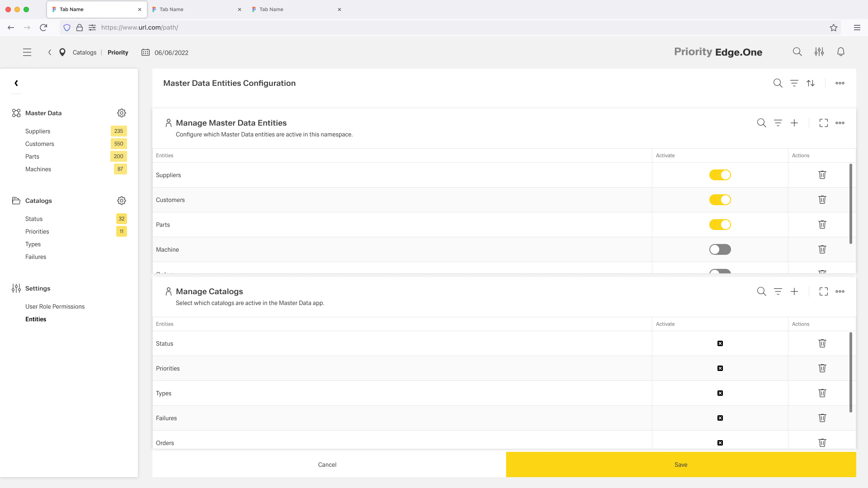The image size is (868, 488).
Task: Expand Manage Catalogs panel fullscreen
Action: coord(824,291)
